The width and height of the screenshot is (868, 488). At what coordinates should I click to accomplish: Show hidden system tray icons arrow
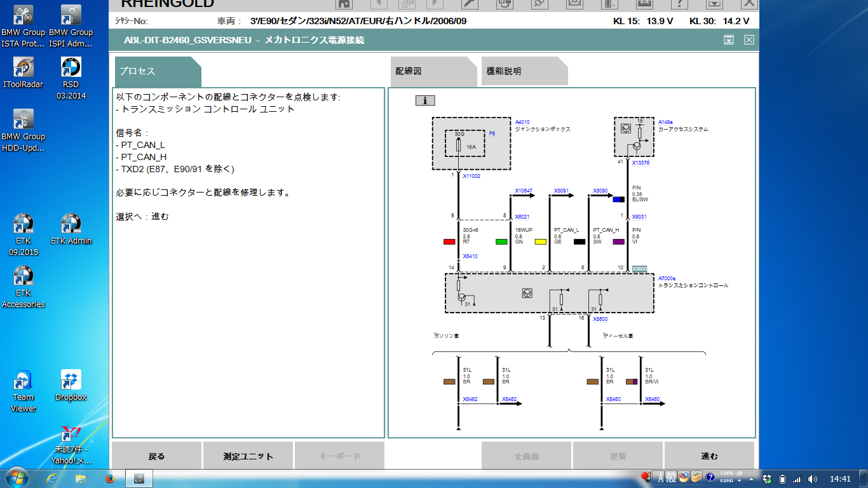coord(750,478)
